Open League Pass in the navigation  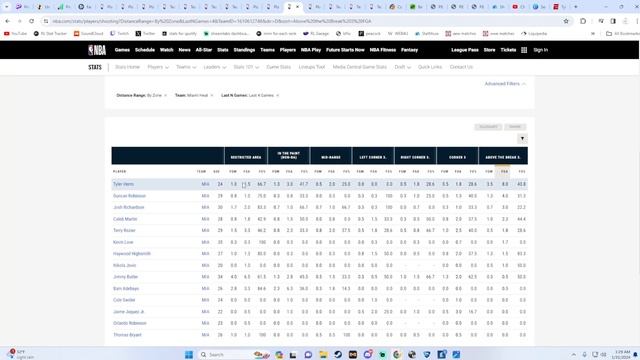click(x=465, y=50)
